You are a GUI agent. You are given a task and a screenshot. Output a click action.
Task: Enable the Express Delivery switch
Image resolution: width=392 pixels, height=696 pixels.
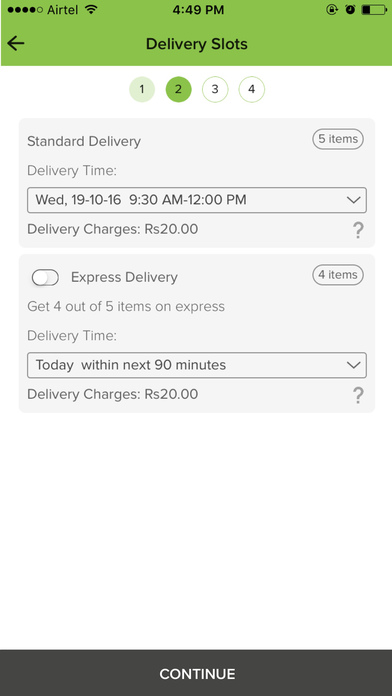(45, 278)
